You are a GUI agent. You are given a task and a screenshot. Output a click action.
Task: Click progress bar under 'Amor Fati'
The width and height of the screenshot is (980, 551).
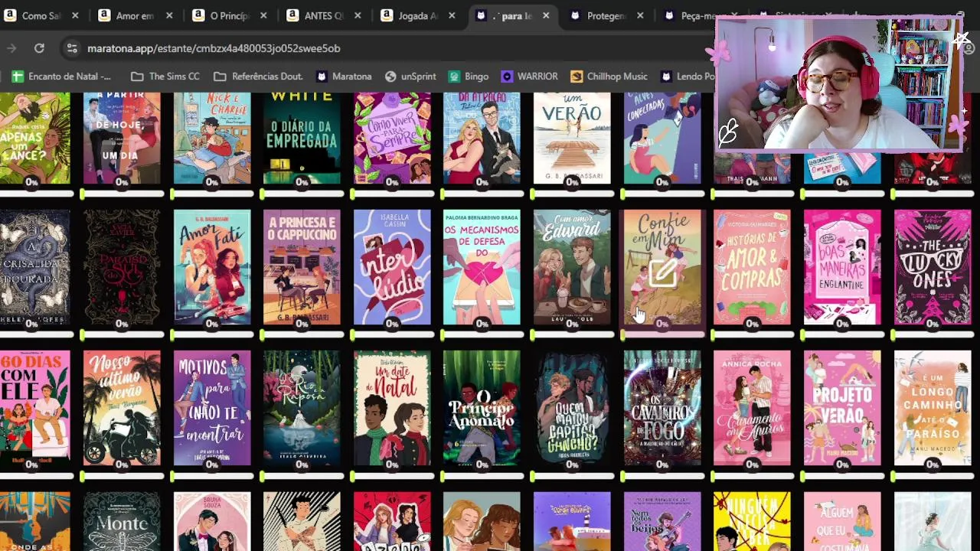click(214, 335)
